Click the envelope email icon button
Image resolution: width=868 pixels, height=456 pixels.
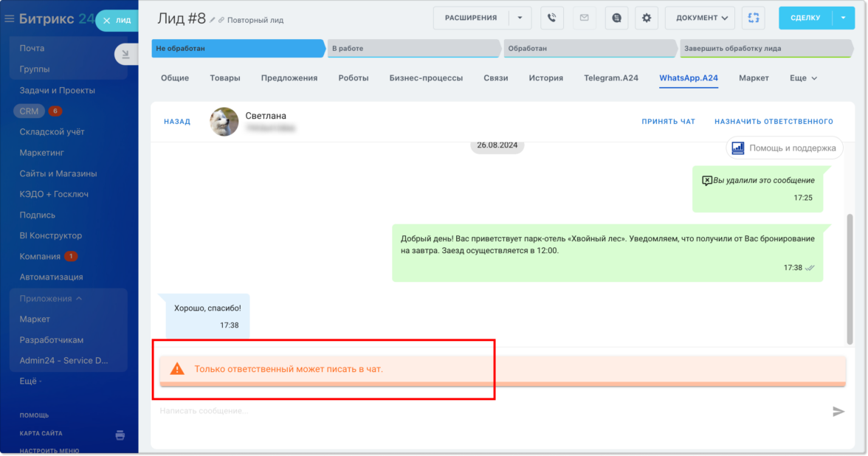584,18
